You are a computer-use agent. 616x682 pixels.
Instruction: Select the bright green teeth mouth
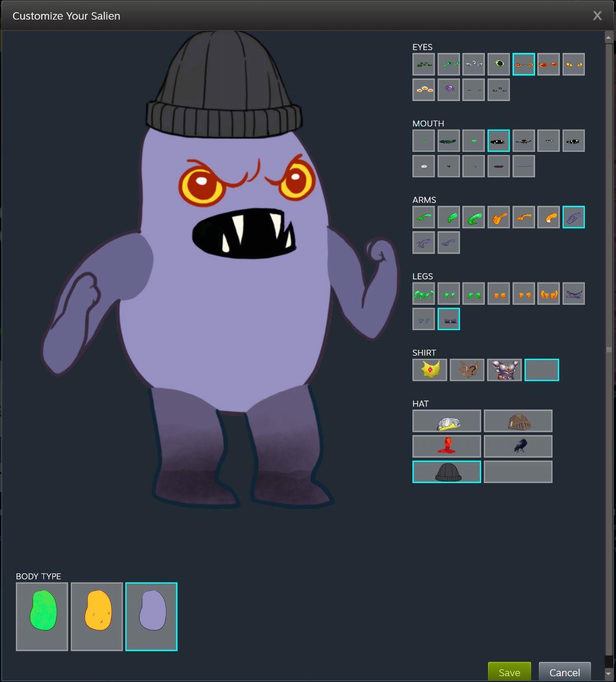click(x=473, y=141)
